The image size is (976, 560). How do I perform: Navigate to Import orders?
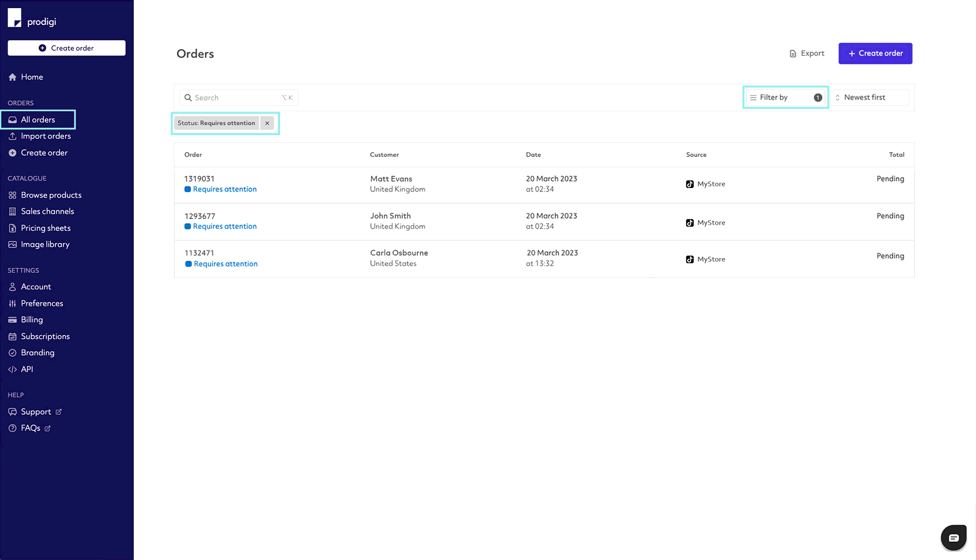tap(45, 136)
